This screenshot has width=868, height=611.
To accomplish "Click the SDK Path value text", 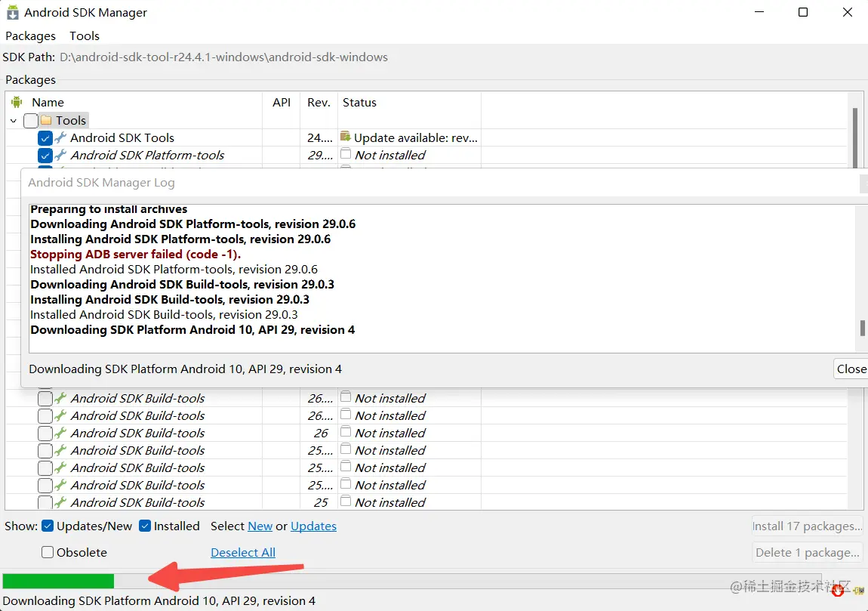I will [x=223, y=57].
